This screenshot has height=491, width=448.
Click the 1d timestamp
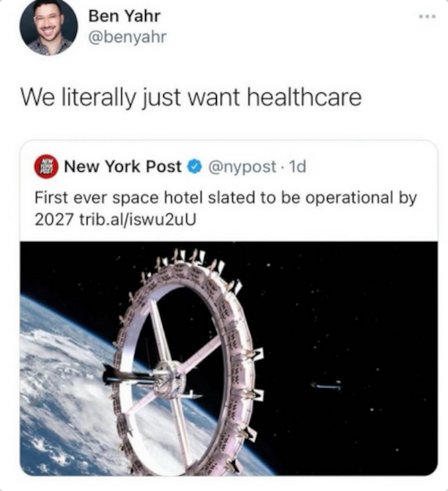[x=297, y=167]
